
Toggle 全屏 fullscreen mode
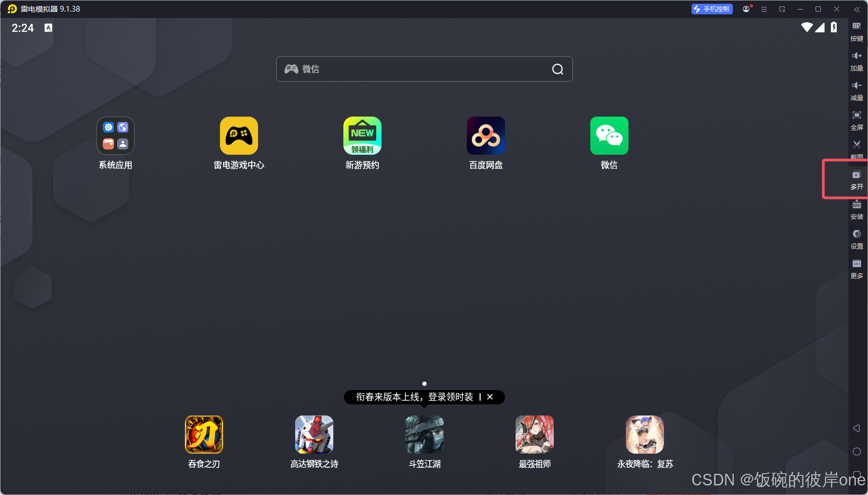[857, 120]
